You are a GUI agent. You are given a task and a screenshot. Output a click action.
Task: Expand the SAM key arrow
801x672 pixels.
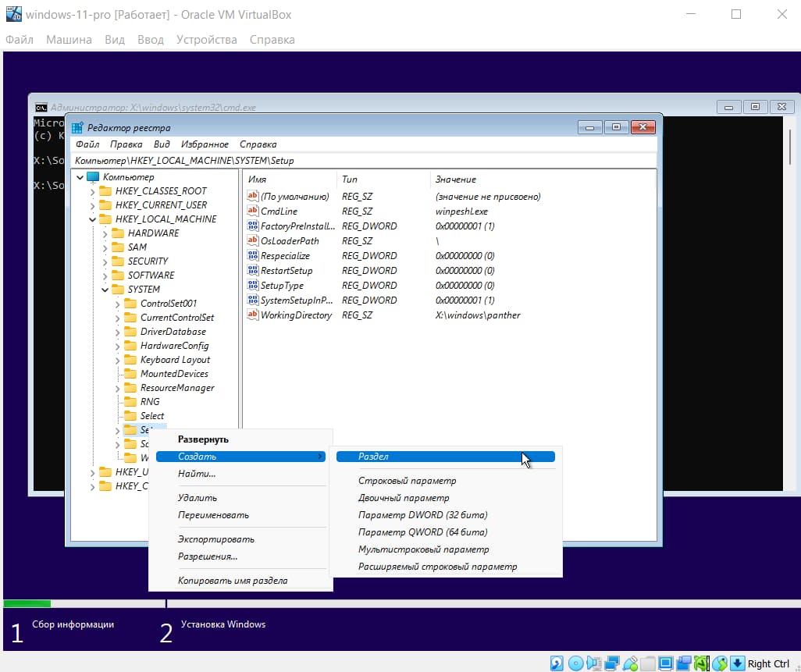click(x=105, y=247)
